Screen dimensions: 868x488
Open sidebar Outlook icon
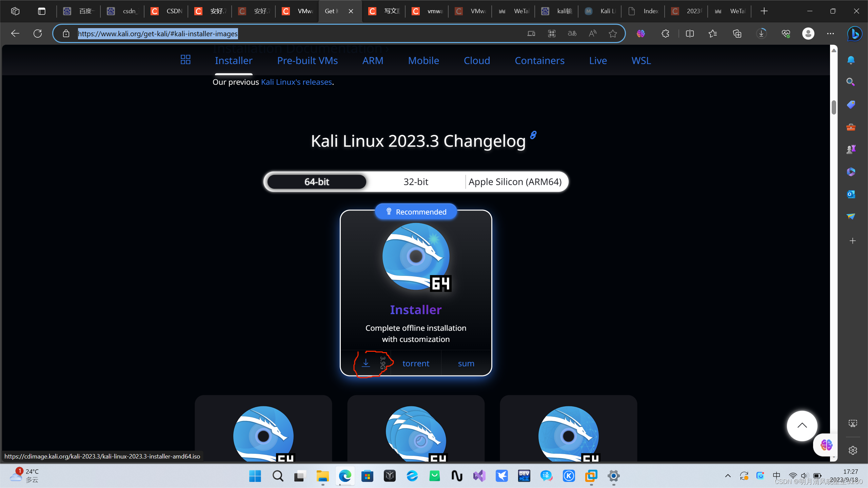[851, 194]
